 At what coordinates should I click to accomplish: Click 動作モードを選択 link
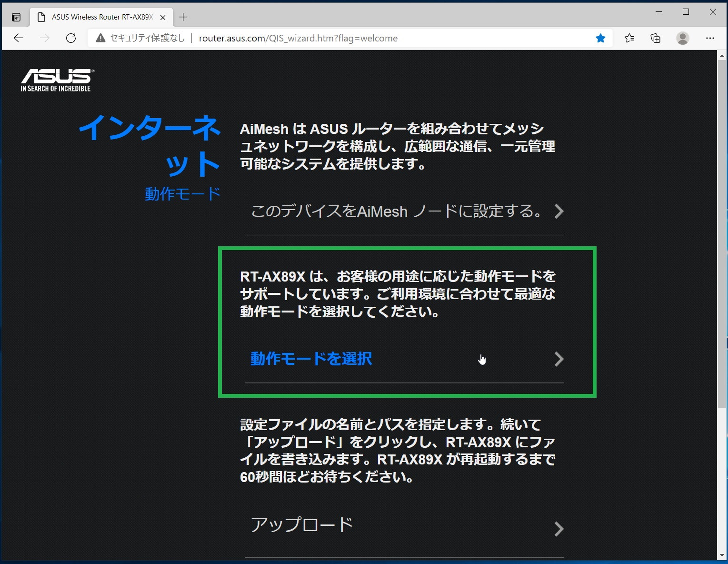point(311,359)
